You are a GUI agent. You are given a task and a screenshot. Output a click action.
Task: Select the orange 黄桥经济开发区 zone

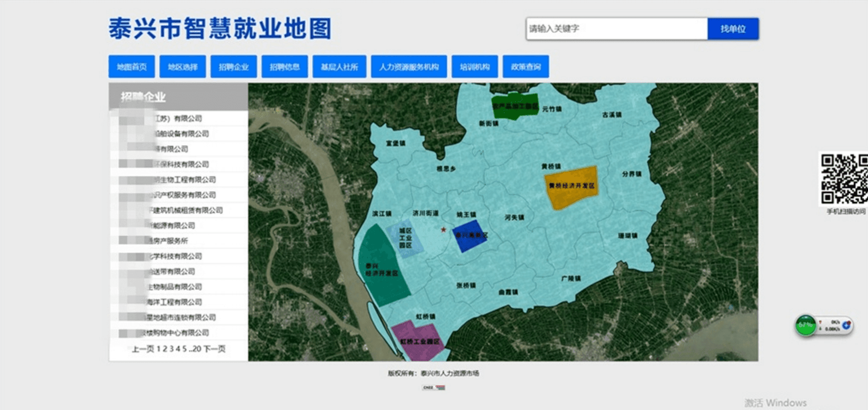571,187
